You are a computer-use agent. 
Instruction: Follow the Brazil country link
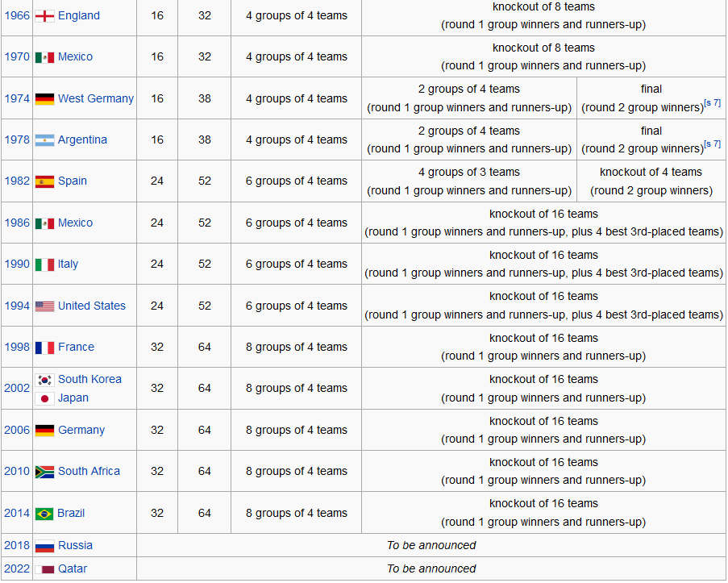(71, 513)
